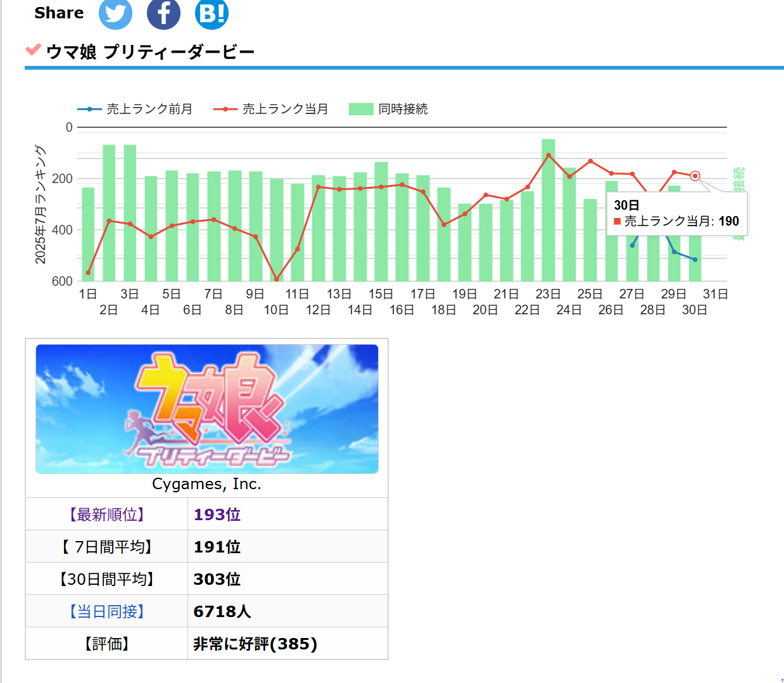This screenshot has height=683, width=784.
Task: Click the Uma Musume game banner image
Action: [x=207, y=409]
